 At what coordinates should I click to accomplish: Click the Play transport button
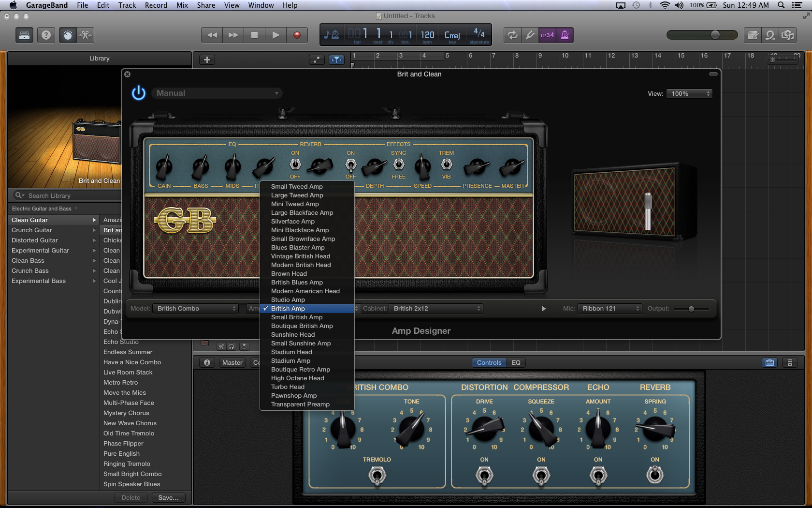point(275,35)
